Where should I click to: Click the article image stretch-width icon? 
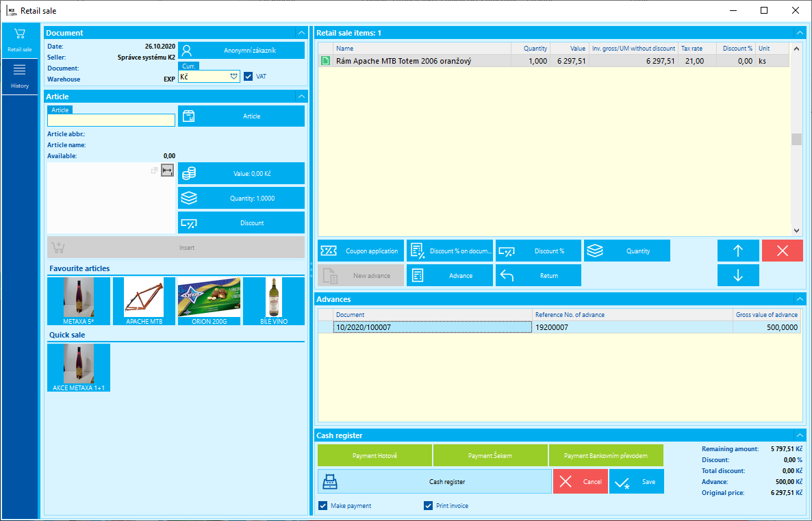tap(167, 170)
